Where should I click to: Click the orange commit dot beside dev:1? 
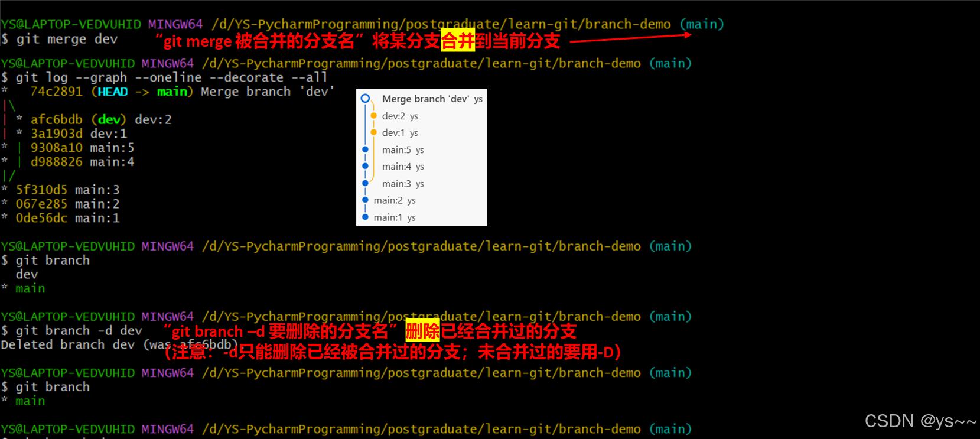[373, 132]
